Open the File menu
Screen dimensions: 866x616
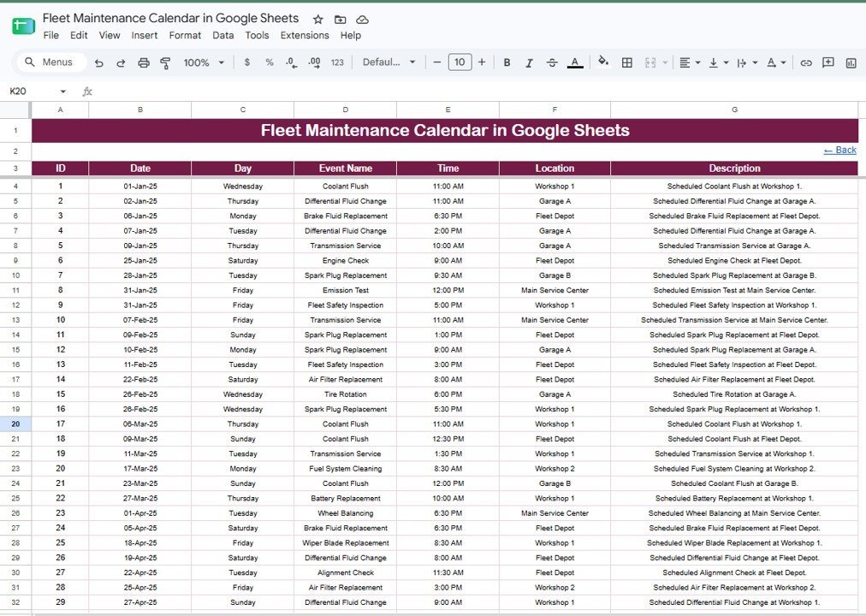coord(50,35)
